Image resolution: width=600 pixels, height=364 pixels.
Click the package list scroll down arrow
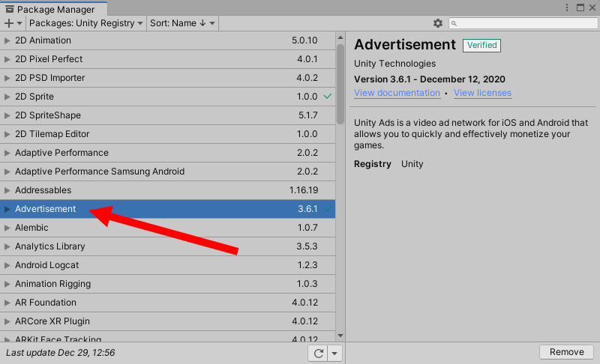click(x=340, y=336)
